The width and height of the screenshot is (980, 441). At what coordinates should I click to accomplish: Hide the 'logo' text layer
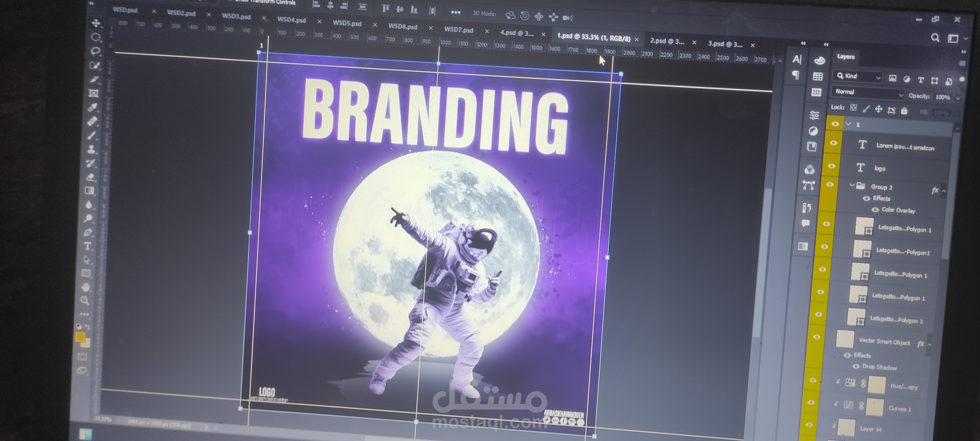click(831, 166)
